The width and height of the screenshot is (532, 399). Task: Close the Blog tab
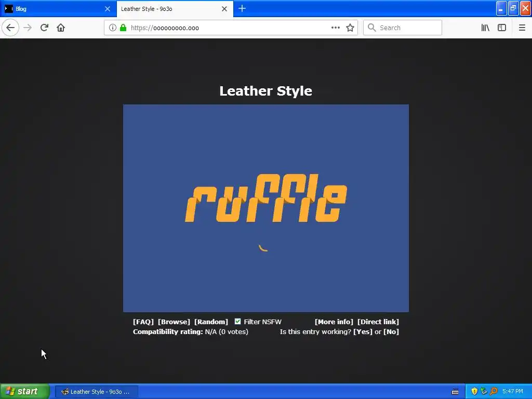[107, 9]
